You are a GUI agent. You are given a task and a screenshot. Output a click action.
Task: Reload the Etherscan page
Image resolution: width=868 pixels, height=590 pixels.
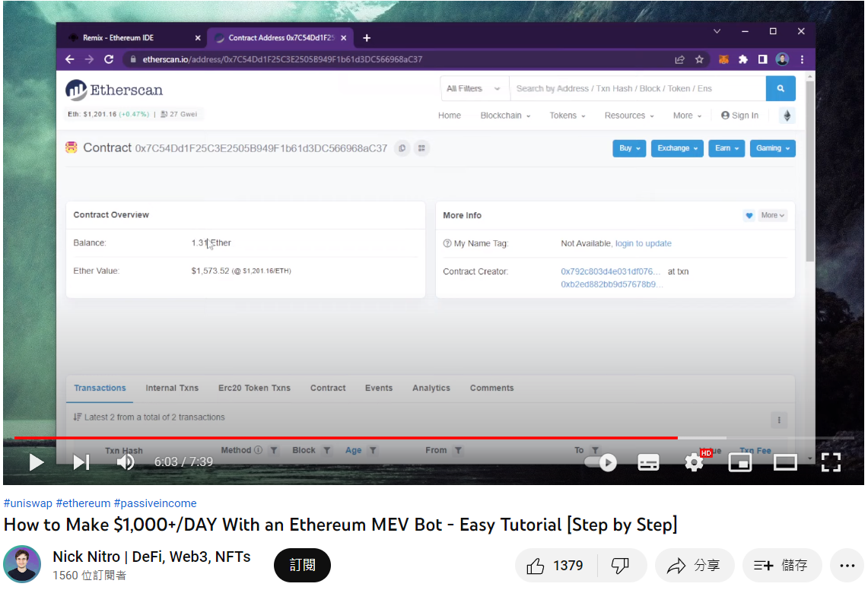(109, 59)
